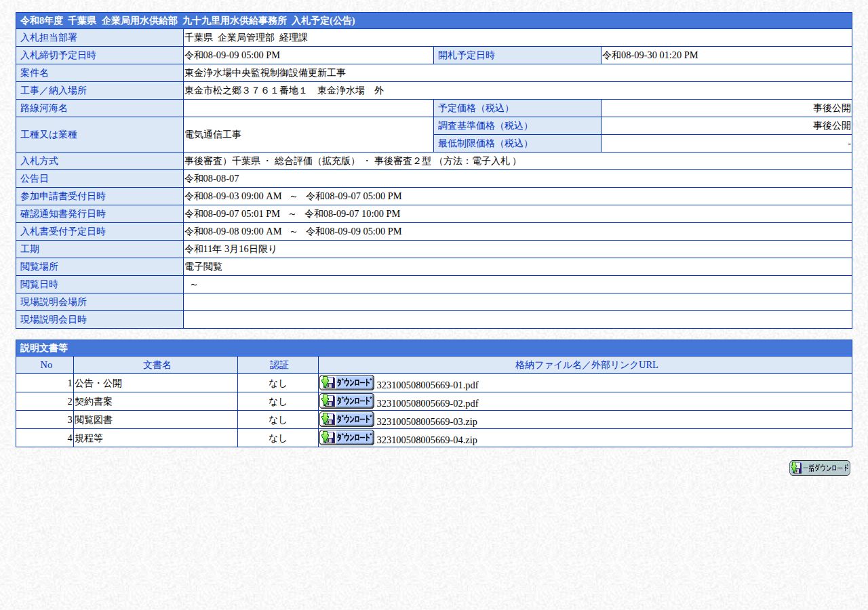868x610 pixels.
Task: Click the 閲覧場所 label
Action: [100, 267]
